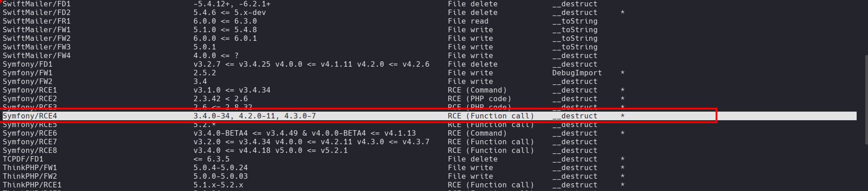Click the Symfony/RCE7 gadget name
This screenshot has height=191, width=868.
pyautogui.click(x=30, y=142)
